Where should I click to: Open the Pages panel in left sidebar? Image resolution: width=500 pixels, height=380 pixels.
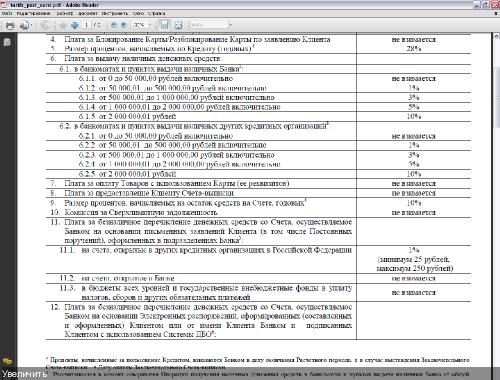[x=7, y=42]
